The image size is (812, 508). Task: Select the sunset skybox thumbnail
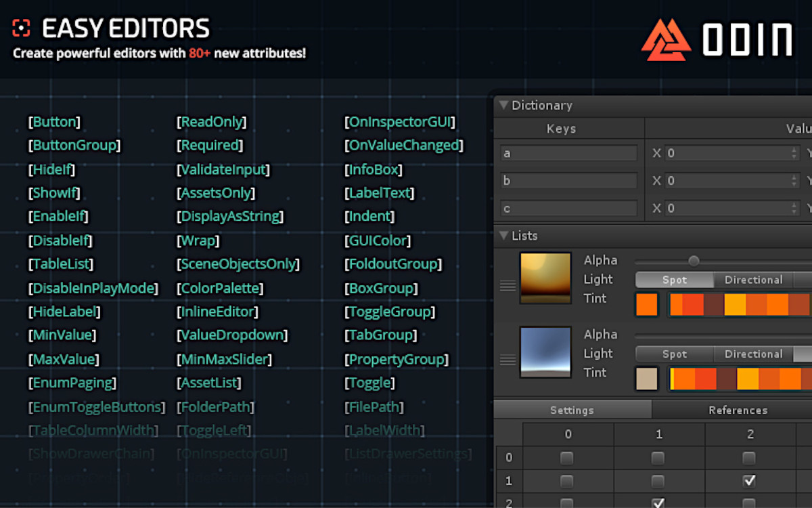tap(545, 278)
